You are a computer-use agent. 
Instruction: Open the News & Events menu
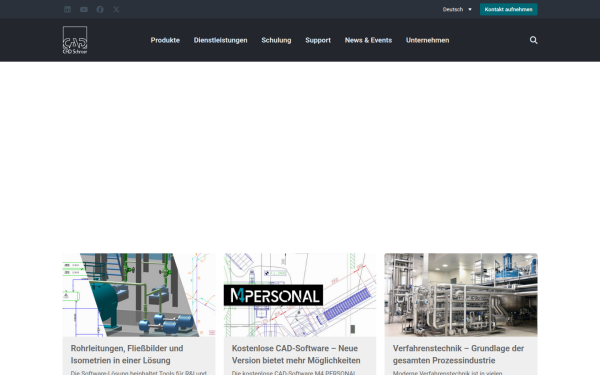(x=368, y=40)
